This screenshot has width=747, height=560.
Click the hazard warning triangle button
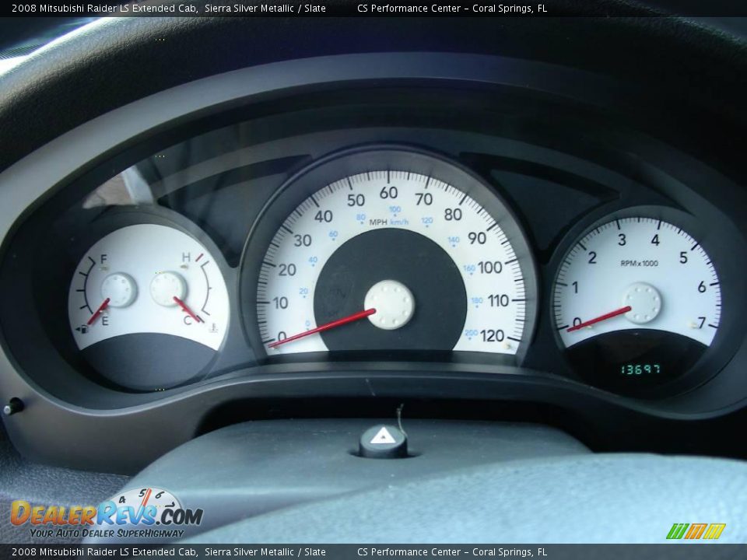click(383, 442)
